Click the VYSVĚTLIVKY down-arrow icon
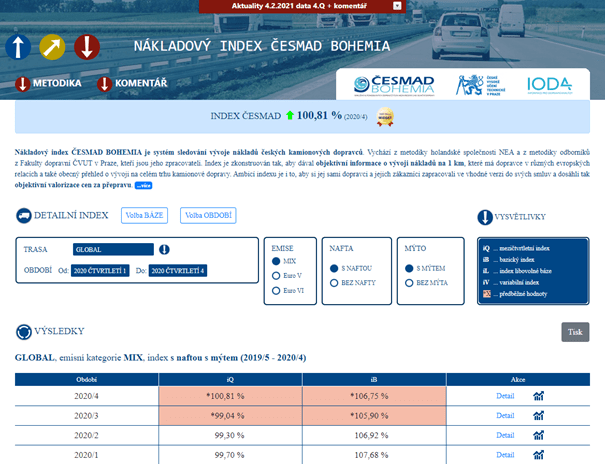The width and height of the screenshot is (605, 464). click(x=485, y=217)
